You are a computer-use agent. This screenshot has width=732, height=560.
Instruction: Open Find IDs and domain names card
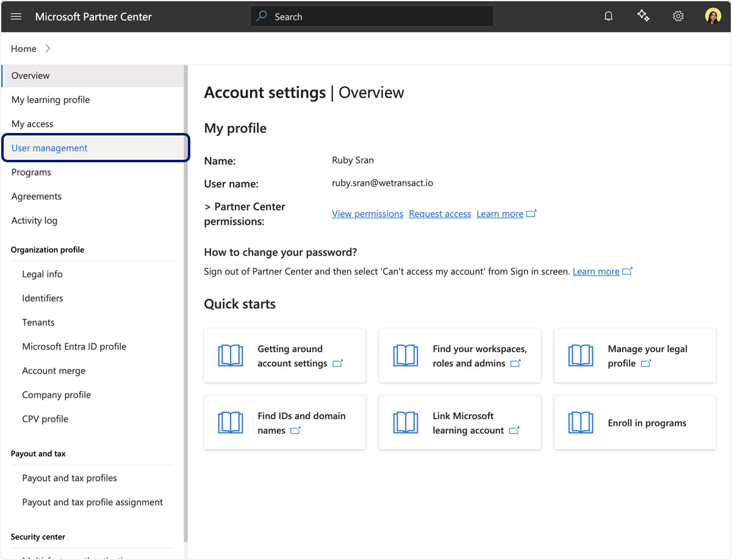[285, 423]
